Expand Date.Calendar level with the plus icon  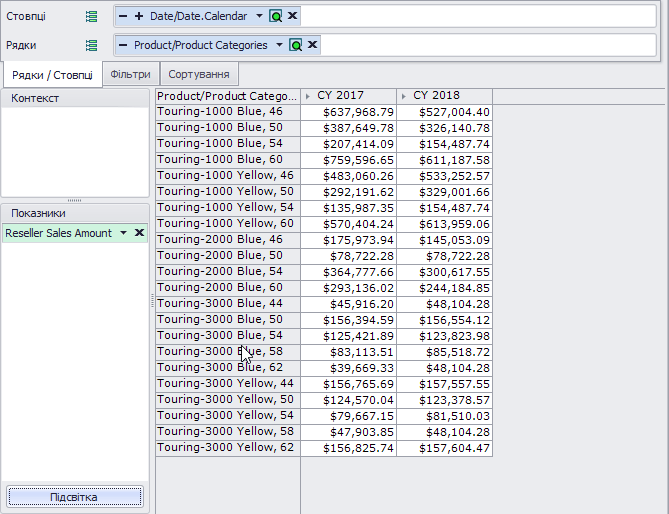click(x=139, y=16)
